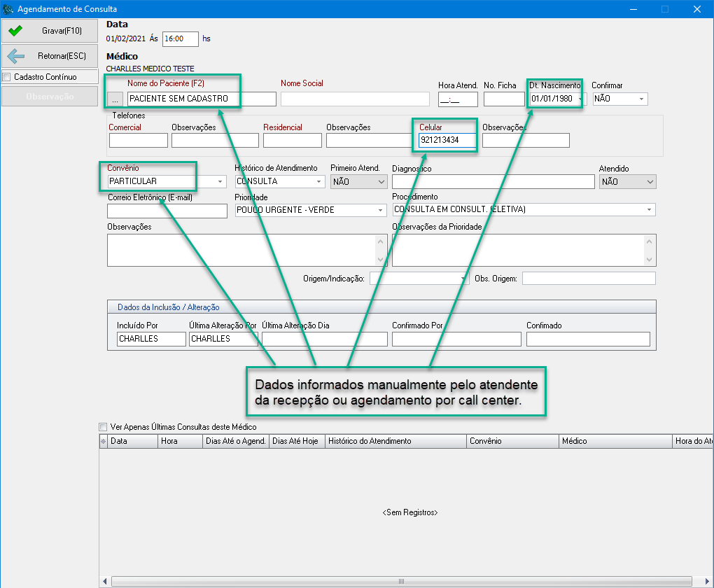Screen dimensions: 714x588
Task: Click the Residencial Observações field
Action: pyautogui.click(x=370, y=140)
